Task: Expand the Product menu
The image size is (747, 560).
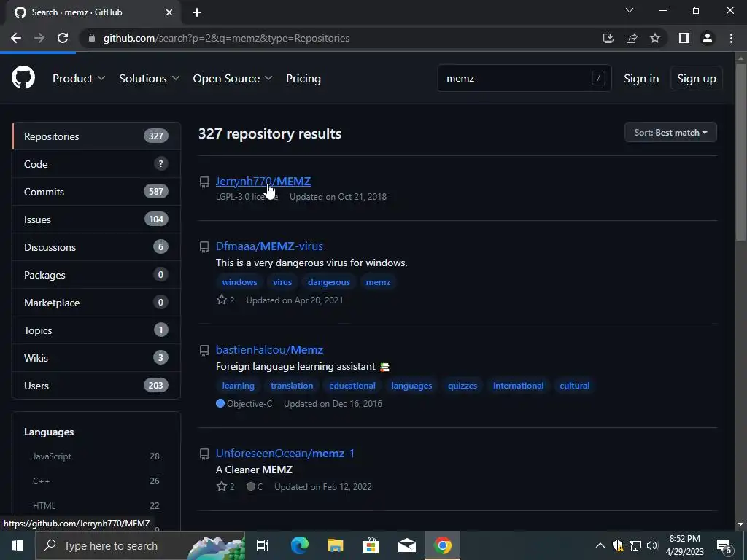Action: (x=79, y=78)
